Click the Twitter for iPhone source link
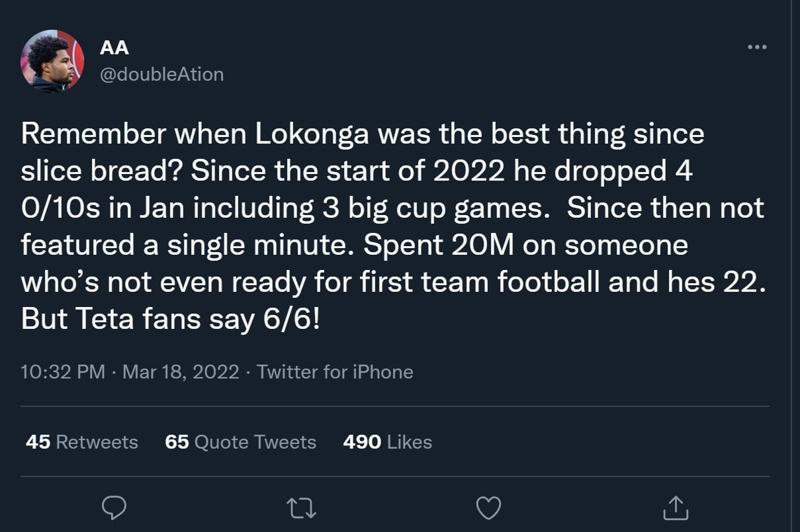Viewport: 800px width, 532px height. click(x=335, y=372)
